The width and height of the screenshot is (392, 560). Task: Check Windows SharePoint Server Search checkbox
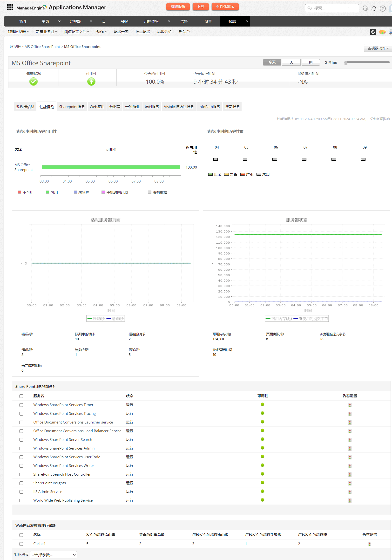21,440
